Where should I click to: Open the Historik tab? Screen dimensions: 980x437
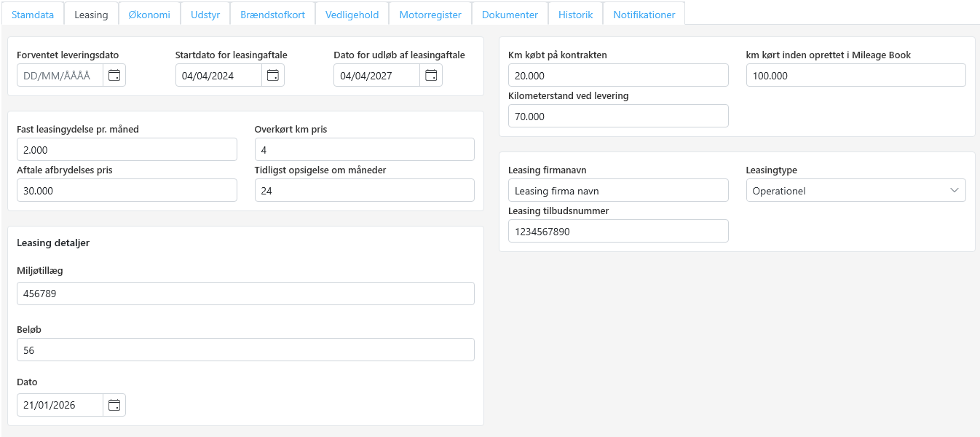576,14
